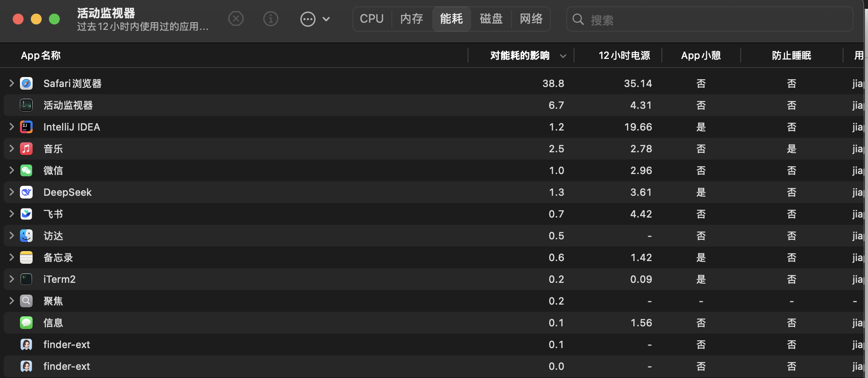The image size is (868, 378).
Task: Click the 搜索 search field
Action: [x=716, y=19]
